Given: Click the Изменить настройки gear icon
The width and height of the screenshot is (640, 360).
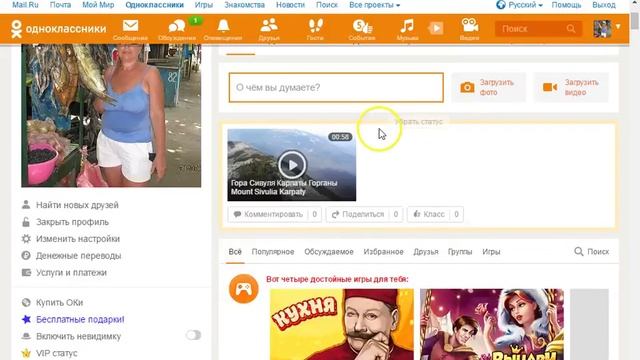Looking at the screenshot, I should coord(26,238).
